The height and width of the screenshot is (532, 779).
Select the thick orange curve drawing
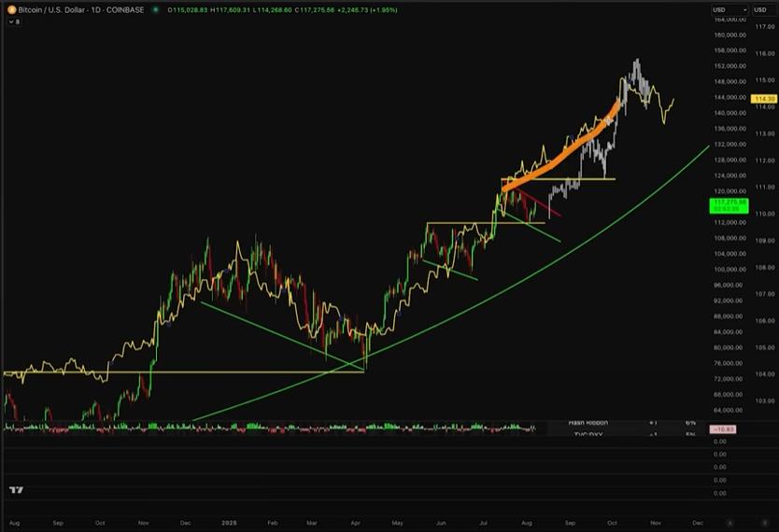560,156
